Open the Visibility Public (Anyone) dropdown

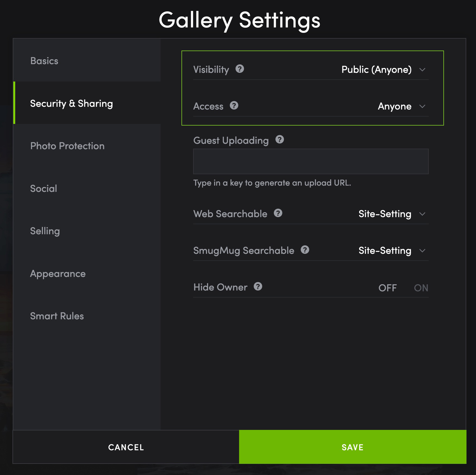(x=383, y=70)
